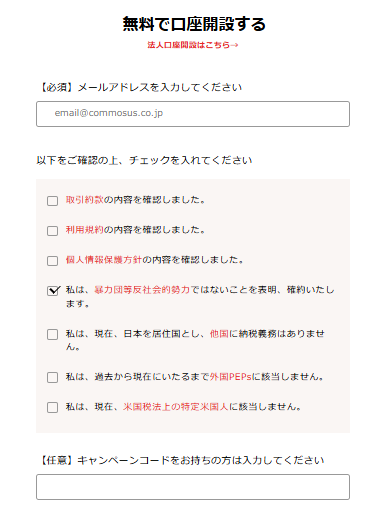This screenshot has width=374, height=506.
Task: Check the Japan residency tax obligation checkbox
Action: coord(52,334)
